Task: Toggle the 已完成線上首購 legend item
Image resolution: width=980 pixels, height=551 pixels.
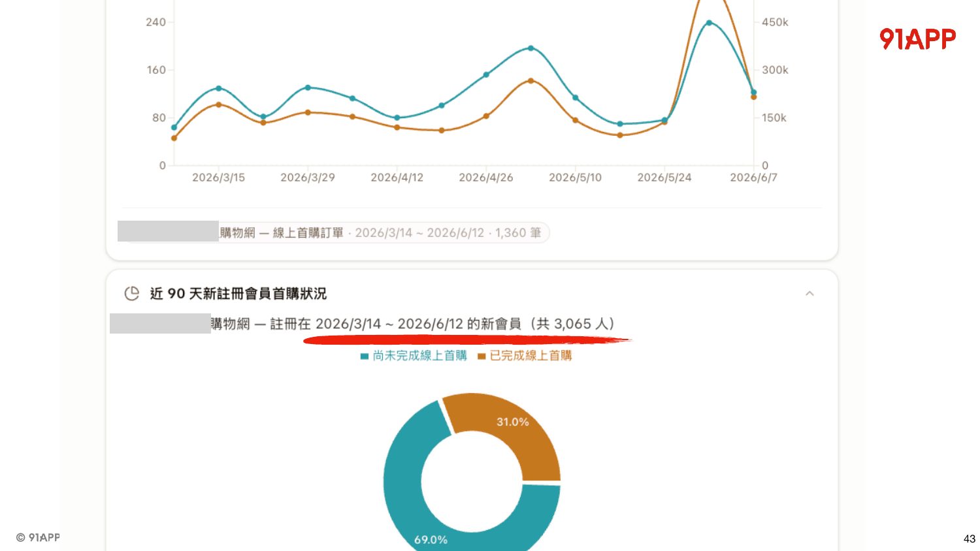Action: pos(525,356)
